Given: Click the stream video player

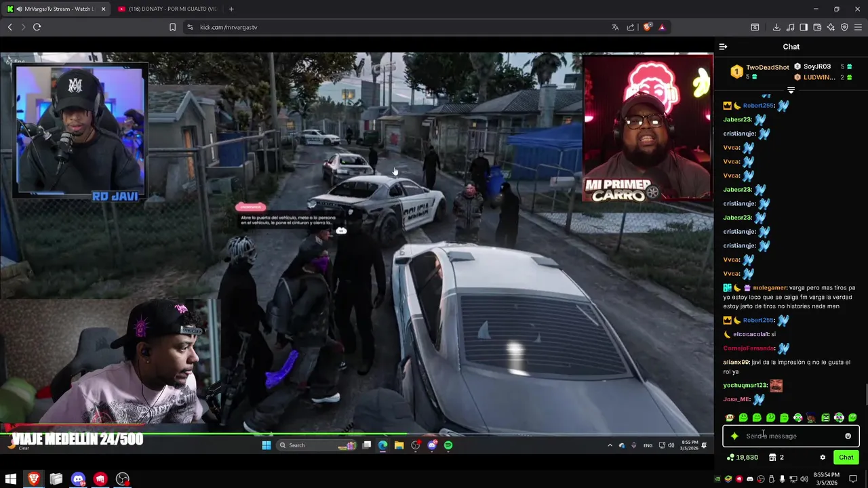Looking at the screenshot, I should [357, 244].
